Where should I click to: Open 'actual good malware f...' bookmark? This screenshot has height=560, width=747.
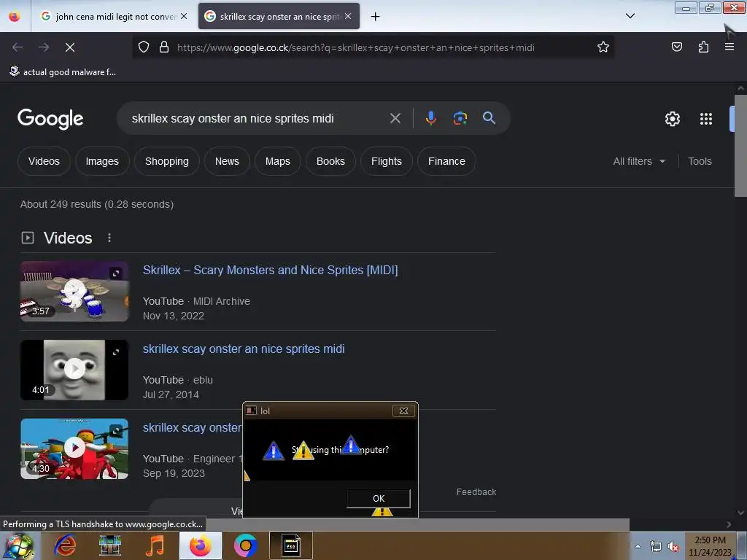tap(63, 72)
